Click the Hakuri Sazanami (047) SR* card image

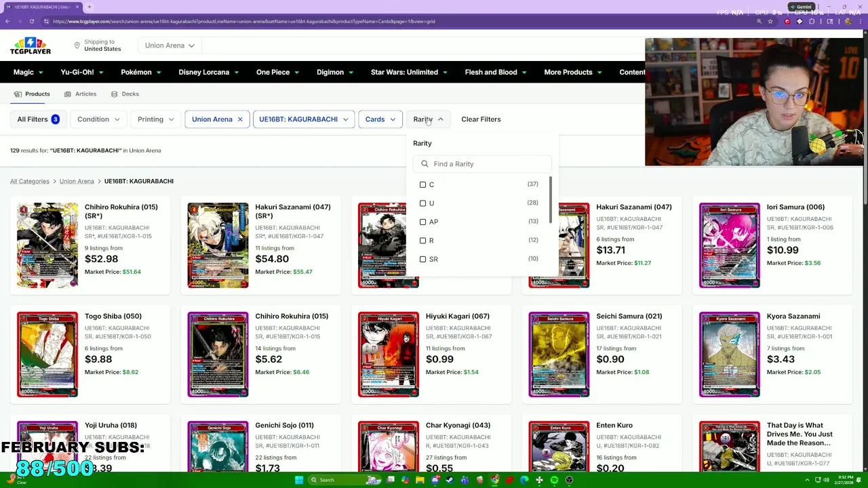tap(218, 245)
